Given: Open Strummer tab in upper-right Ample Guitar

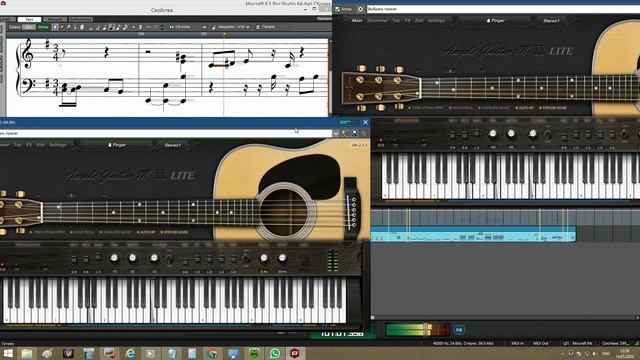Looking at the screenshot, I should (x=378, y=20).
